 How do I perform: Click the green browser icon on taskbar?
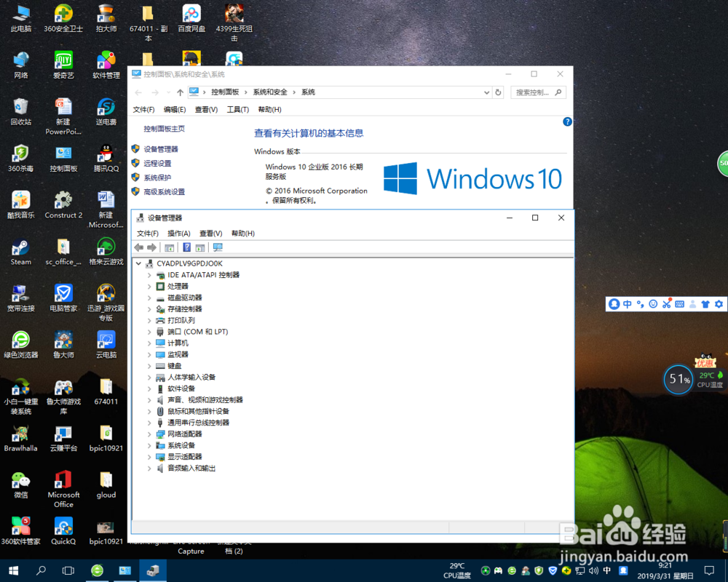(x=97, y=570)
